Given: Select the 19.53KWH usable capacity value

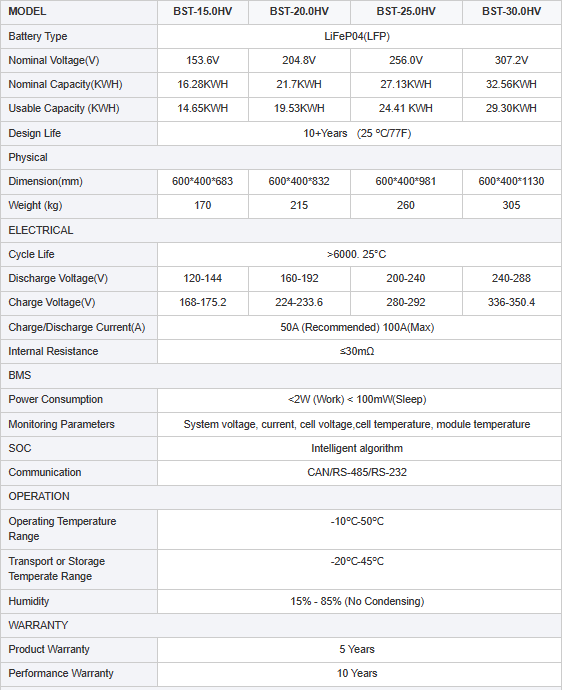Looking at the screenshot, I should coord(299,109).
